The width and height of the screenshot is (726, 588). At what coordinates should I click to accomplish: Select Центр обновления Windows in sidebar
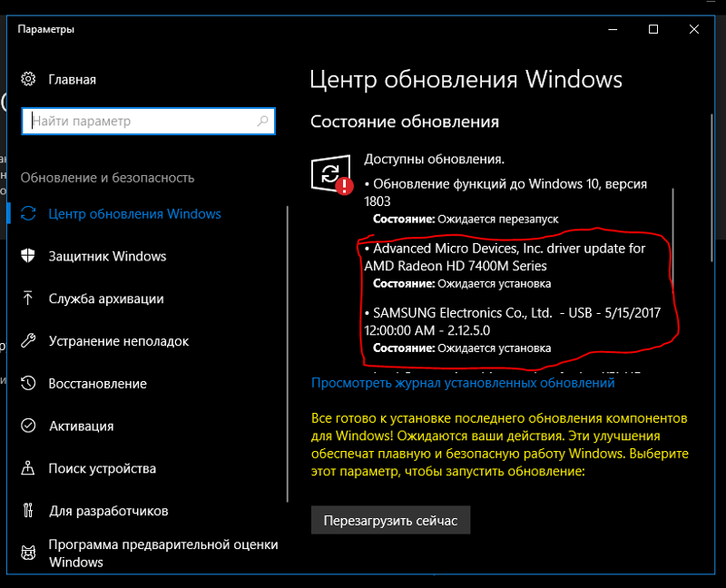(x=134, y=214)
